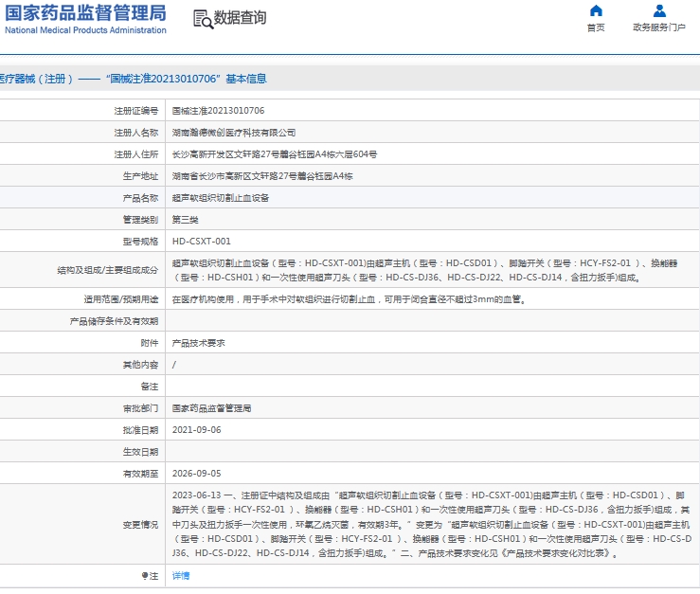Open the 政务服务门户 link
The height and width of the screenshot is (594, 700).
(659, 27)
